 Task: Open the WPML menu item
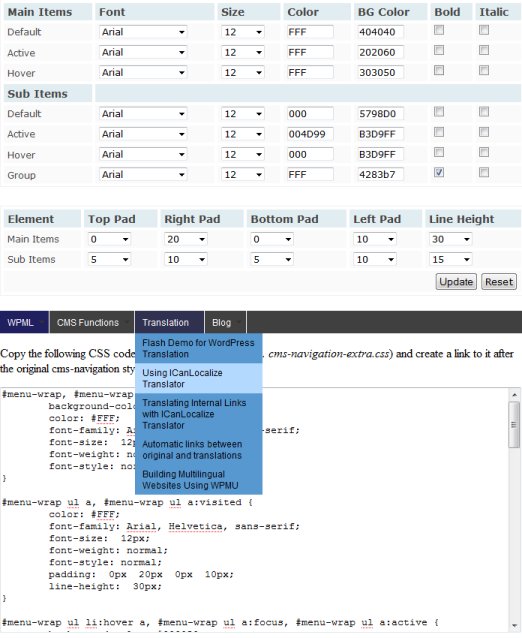click(24, 322)
